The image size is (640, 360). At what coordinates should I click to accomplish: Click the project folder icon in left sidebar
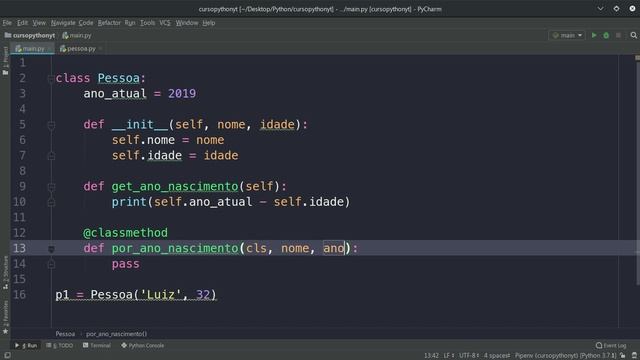coord(5,73)
